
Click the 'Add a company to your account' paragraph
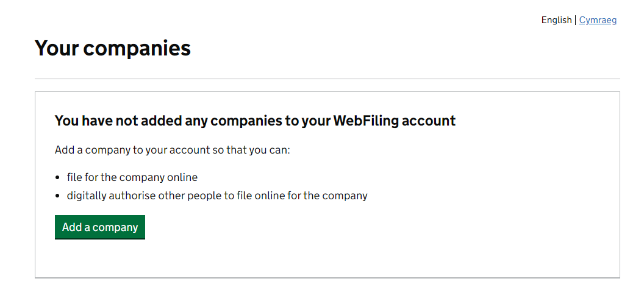[172, 150]
